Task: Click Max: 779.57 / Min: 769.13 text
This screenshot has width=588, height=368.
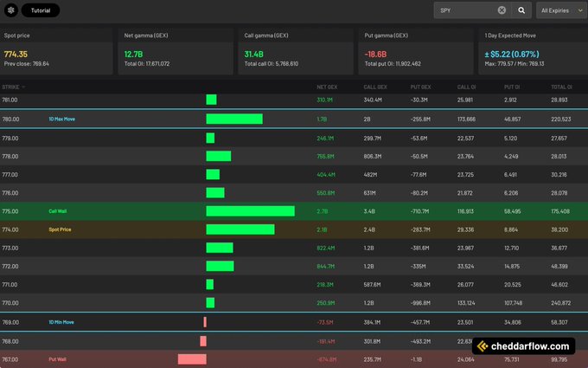Action: [514, 64]
